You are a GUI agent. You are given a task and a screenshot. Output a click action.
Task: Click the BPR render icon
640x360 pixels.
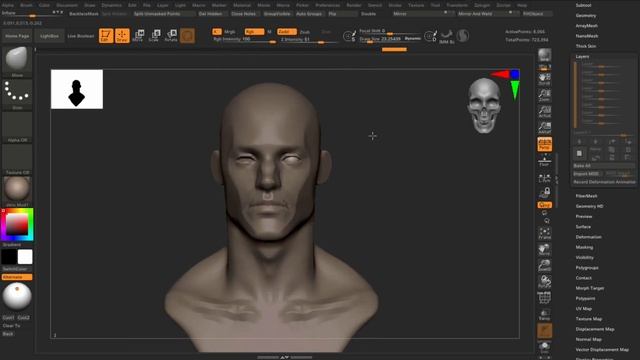[544, 56]
